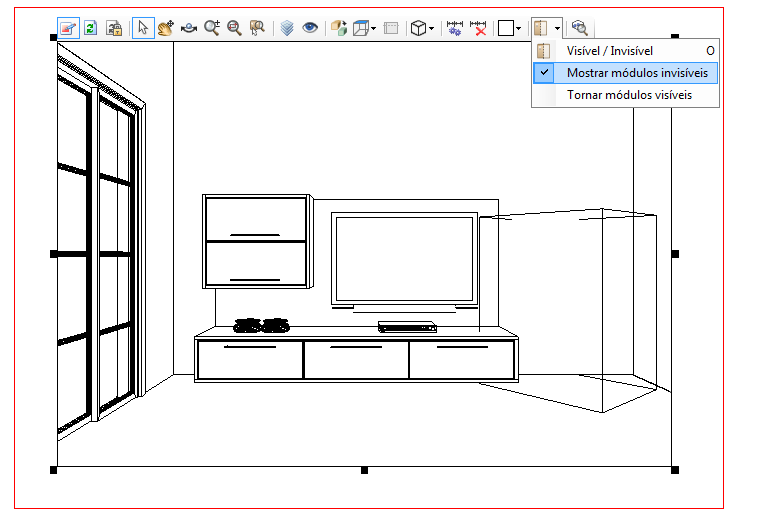Select the TV screen in the drawing
The height and width of the screenshot is (517, 764).
tap(404, 259)
